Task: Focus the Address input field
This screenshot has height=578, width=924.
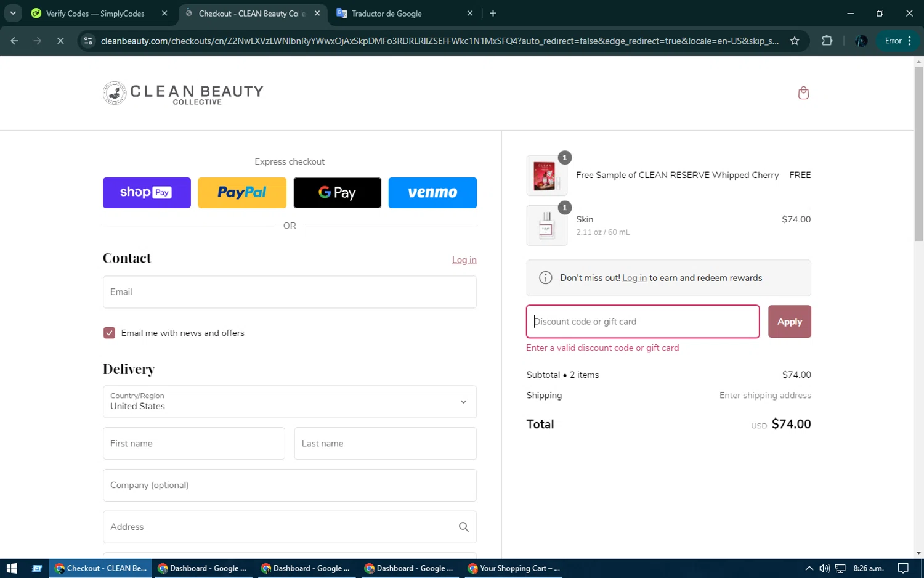Action: (290, 527)
